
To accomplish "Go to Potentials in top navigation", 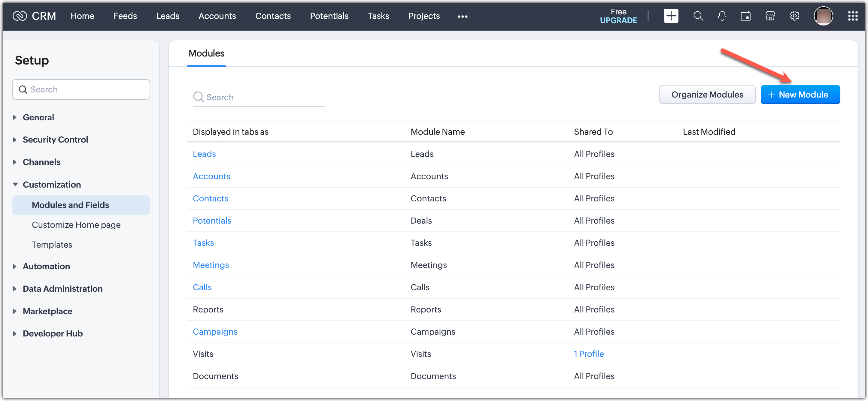I will 329,16.
